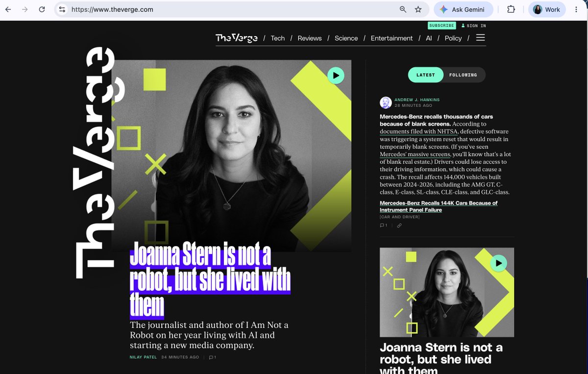Click the zoom magnifier icon in address bar
This screenshot has height=374, width=588.
tap(403, 9)
